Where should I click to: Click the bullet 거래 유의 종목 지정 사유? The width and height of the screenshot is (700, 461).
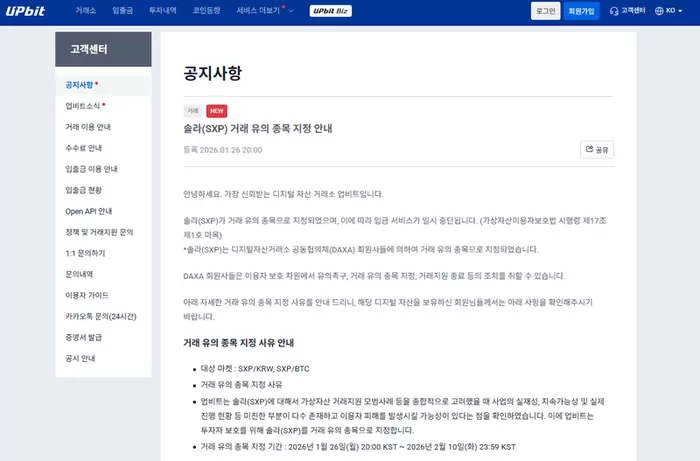(241, 384)
